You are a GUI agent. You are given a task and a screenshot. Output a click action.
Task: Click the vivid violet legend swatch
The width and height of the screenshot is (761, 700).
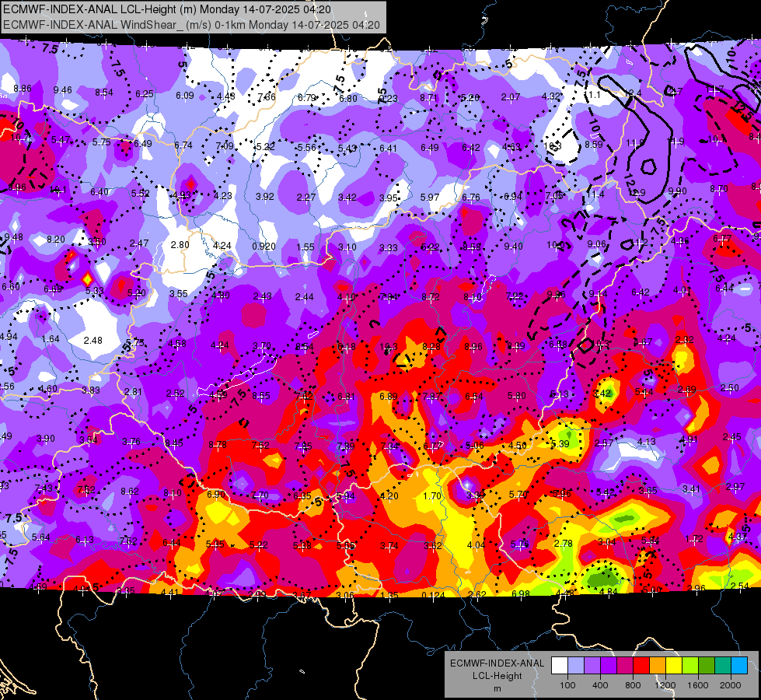pos(609,666)
